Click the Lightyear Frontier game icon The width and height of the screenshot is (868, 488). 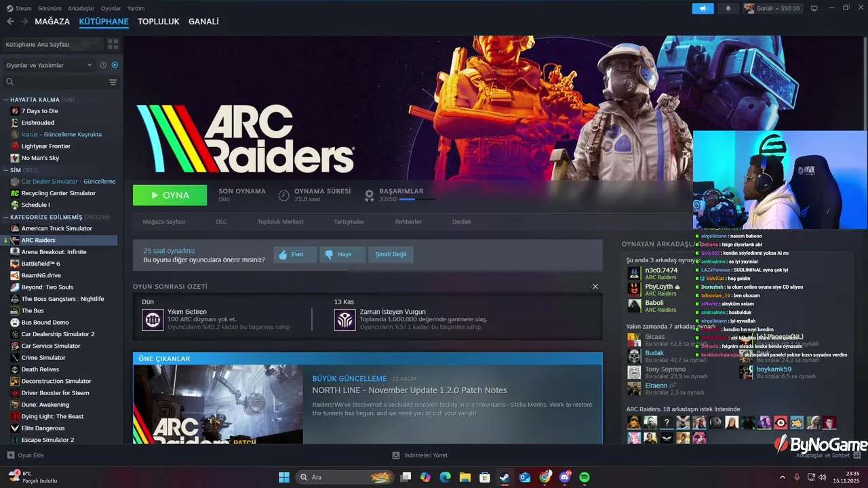[15, 146]
